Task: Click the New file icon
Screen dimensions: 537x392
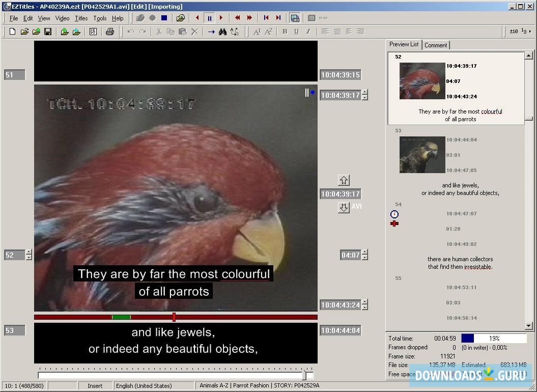Action: tap(13, 32)
